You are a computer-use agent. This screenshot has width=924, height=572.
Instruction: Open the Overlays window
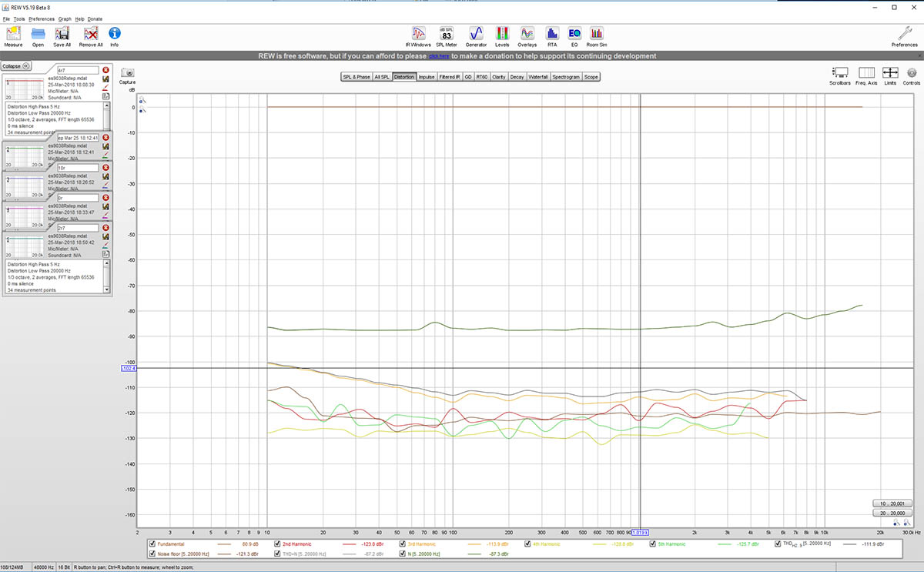[527, 33]
